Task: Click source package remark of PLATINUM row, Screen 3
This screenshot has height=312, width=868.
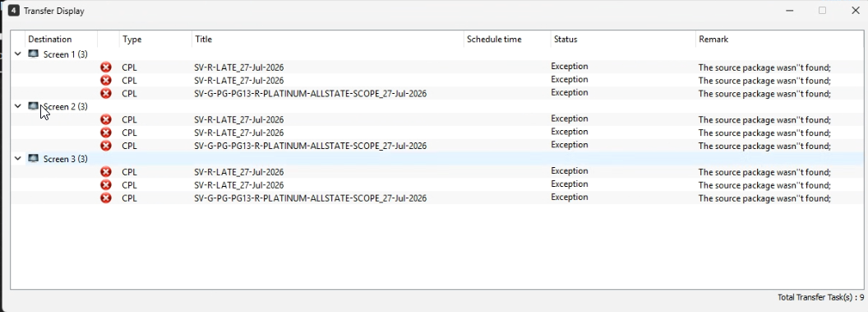Action: coord(764,198)
